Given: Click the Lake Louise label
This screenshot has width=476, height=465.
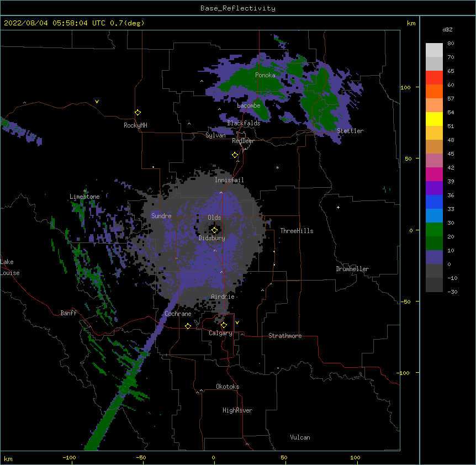Looking at the screenshot, I should [10, 267].
